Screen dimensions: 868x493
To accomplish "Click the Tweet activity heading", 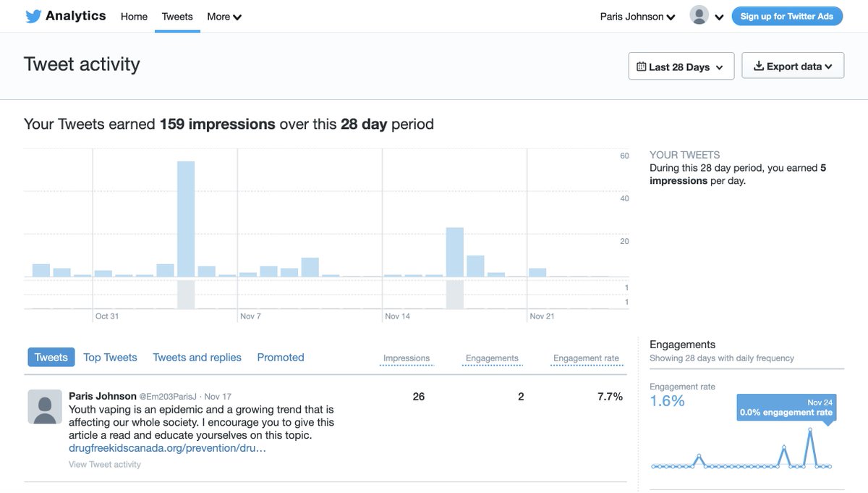I will [x=82, y=64].
